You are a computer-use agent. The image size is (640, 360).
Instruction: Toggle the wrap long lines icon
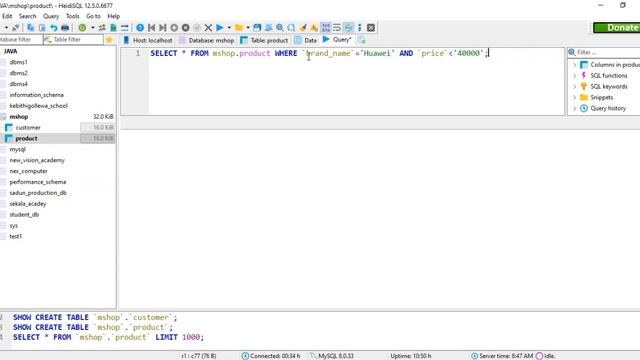pyautogui.click(x=337, y=28)
